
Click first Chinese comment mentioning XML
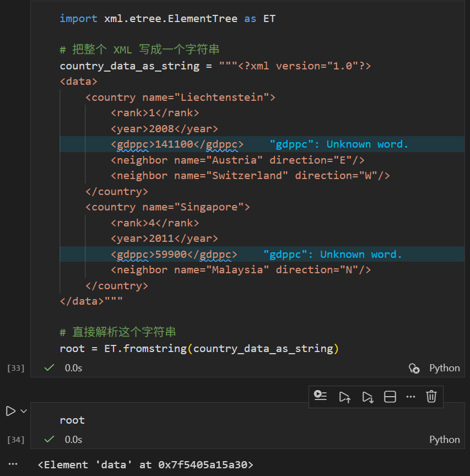pos(139,50)
